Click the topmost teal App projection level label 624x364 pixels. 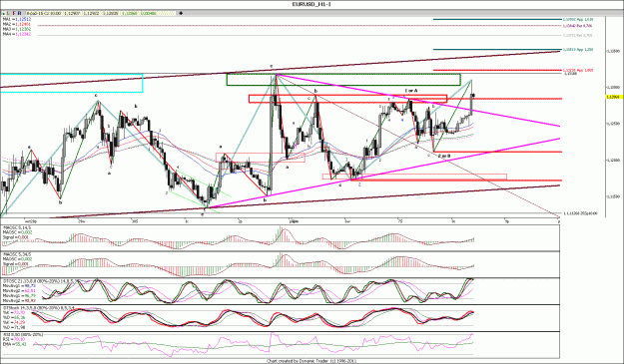coord(577,19)
